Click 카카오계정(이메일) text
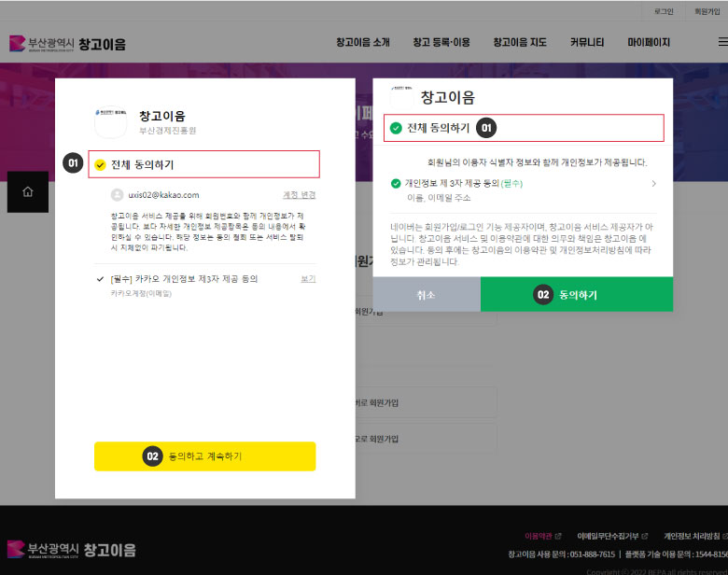Image resolution: width=728 pixels, height=575 pixels. (x=141, y=293)
